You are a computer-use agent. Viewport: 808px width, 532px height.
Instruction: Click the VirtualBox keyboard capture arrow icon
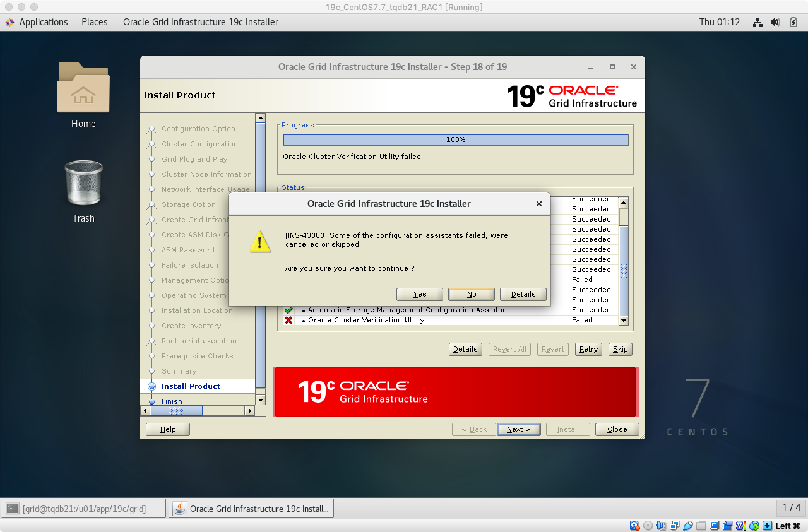768,526
